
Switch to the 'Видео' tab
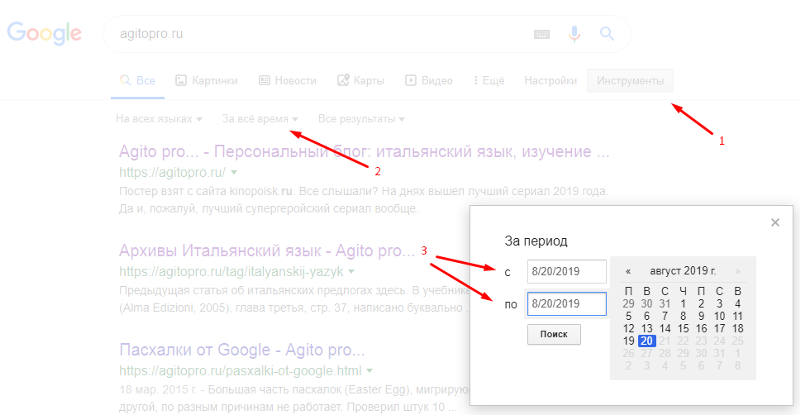[x=429, y=81]
